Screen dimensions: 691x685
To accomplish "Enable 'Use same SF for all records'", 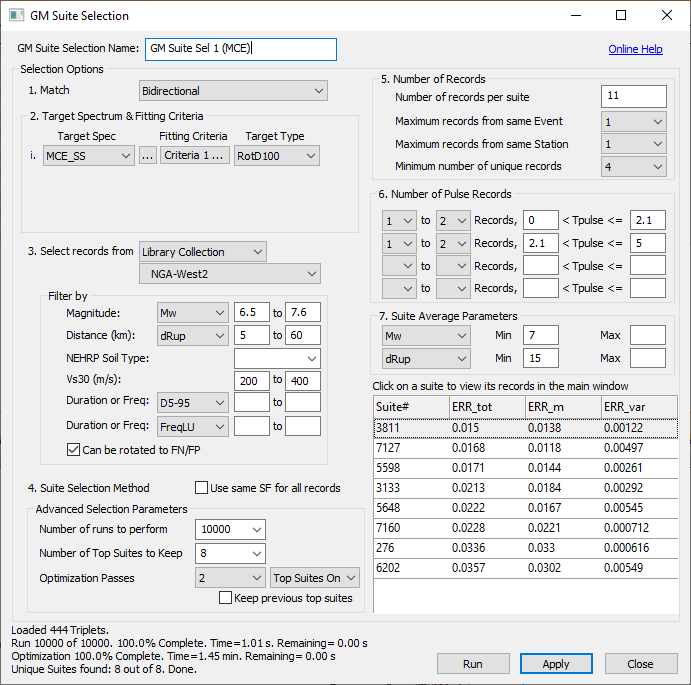I will pos(203,488).
